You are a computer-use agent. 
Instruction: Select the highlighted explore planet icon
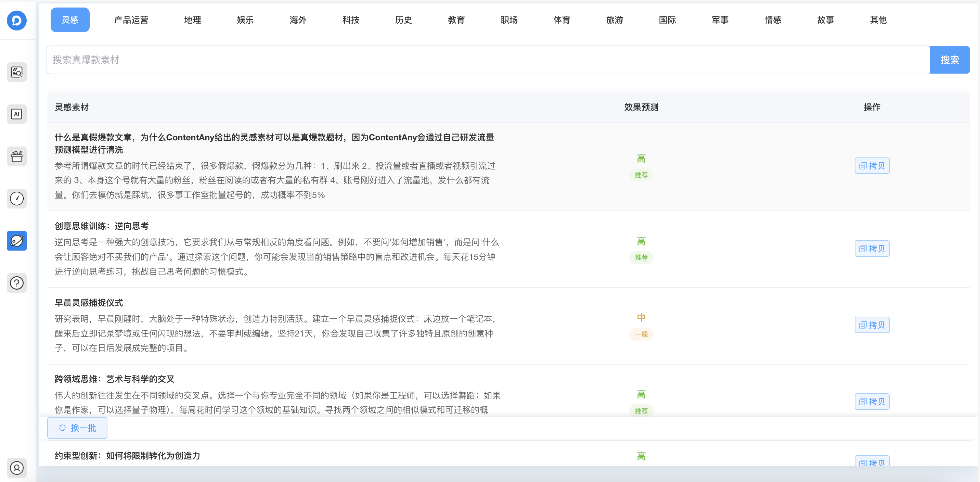(16, 241)
